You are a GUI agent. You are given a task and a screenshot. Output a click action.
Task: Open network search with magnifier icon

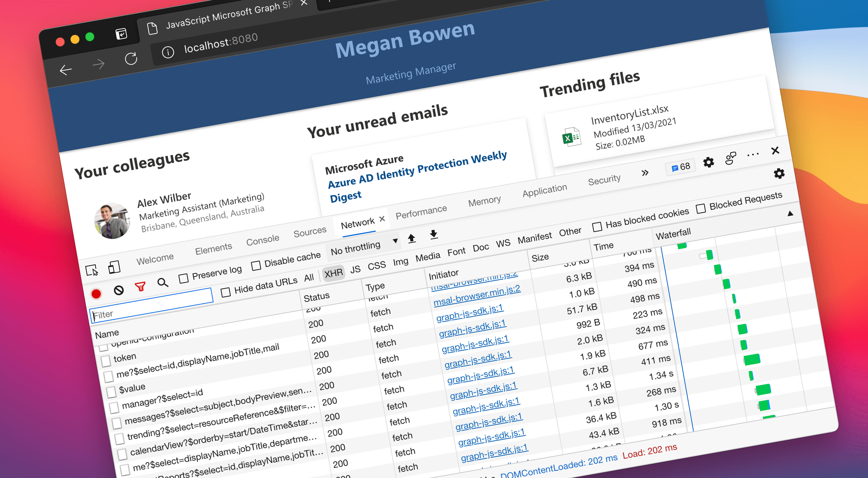162,282
